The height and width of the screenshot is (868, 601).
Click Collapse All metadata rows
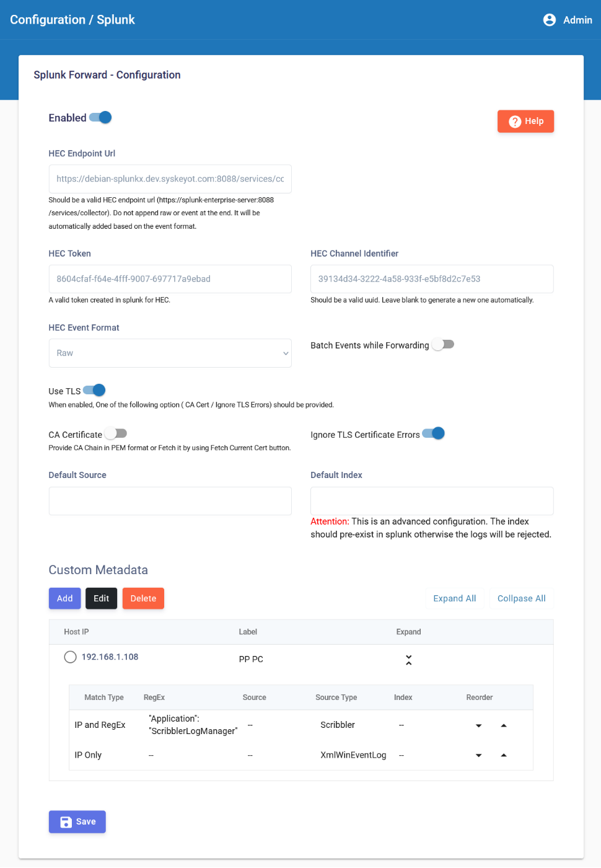521,598
